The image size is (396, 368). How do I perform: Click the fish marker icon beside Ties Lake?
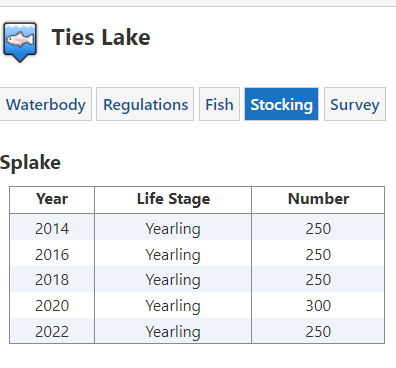[x=20, y=42]
